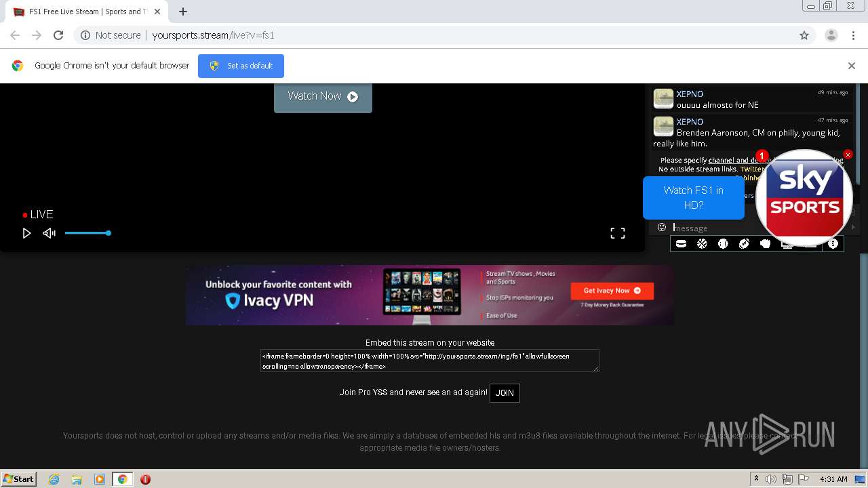Click Watch FS1 in HD popup
Image resolution: width=868 pixels, height=488 pixels.
tap(693, 197)
